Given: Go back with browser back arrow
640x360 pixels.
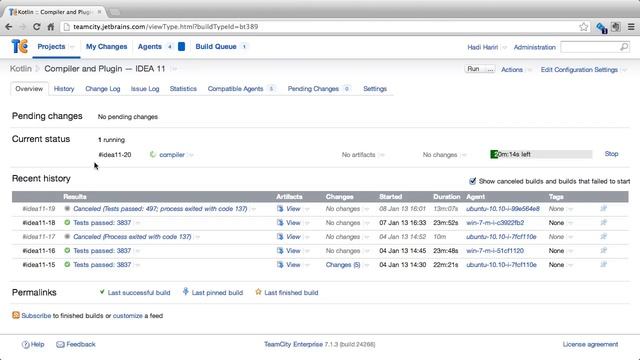Looking at the screenshot, I should point(9,27).
